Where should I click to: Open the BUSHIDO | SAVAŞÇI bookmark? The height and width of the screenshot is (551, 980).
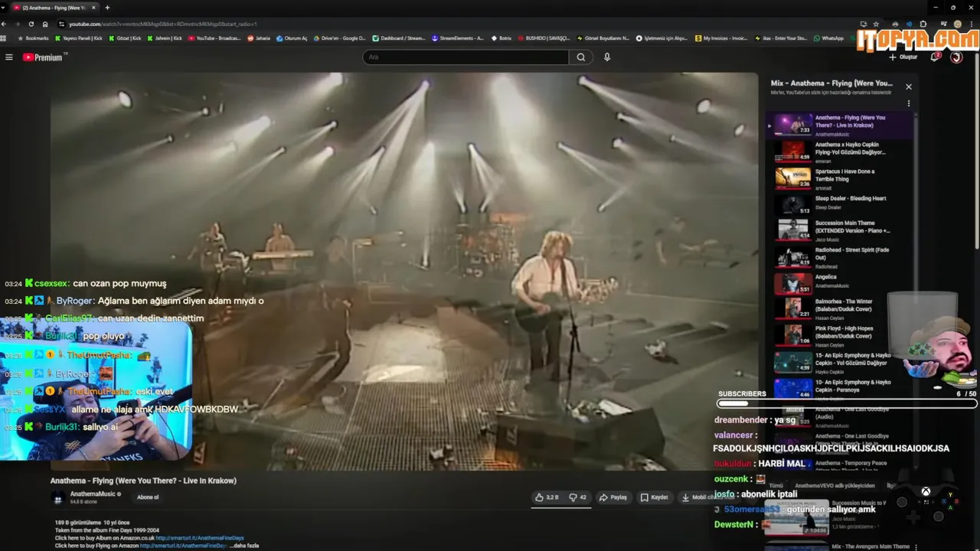click(544, 38)
